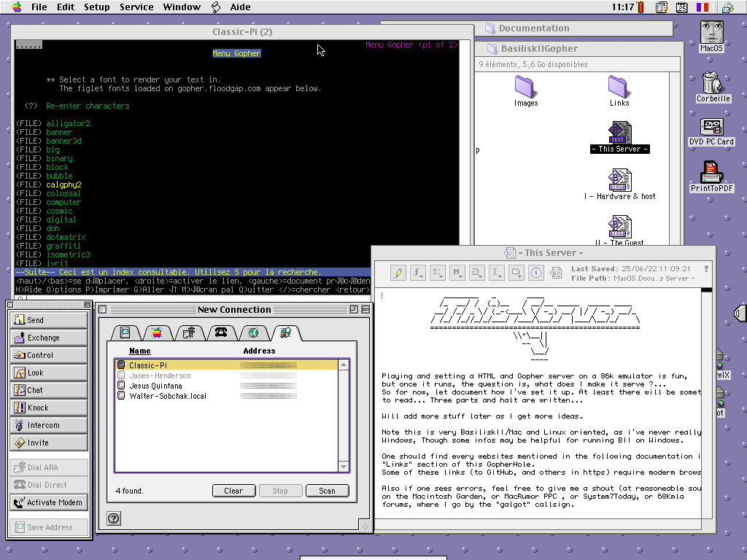
Task: Click the DVD PC Card desktop icon
Action: pyautogui.click(x=711, y=128)
